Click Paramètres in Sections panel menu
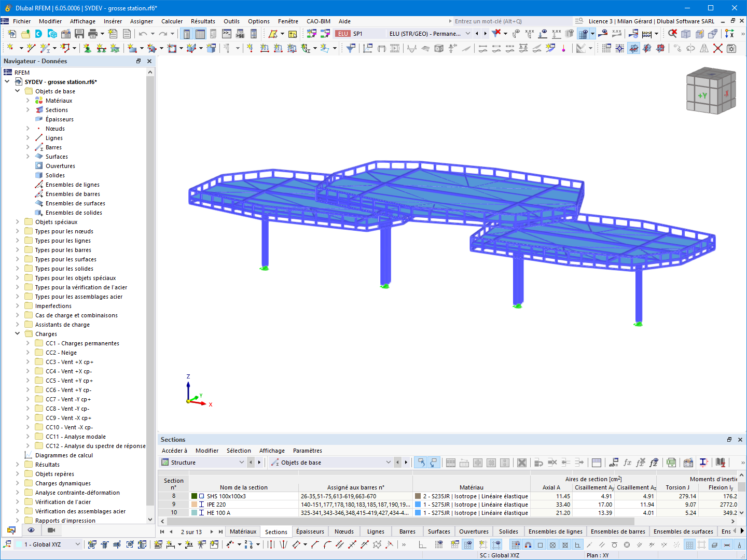Screen dimensions: 747x560 coord(307,451)
